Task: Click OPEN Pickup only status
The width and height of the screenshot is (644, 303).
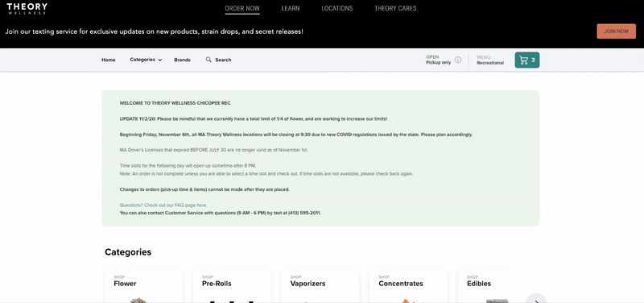Action: coord(438,60)
